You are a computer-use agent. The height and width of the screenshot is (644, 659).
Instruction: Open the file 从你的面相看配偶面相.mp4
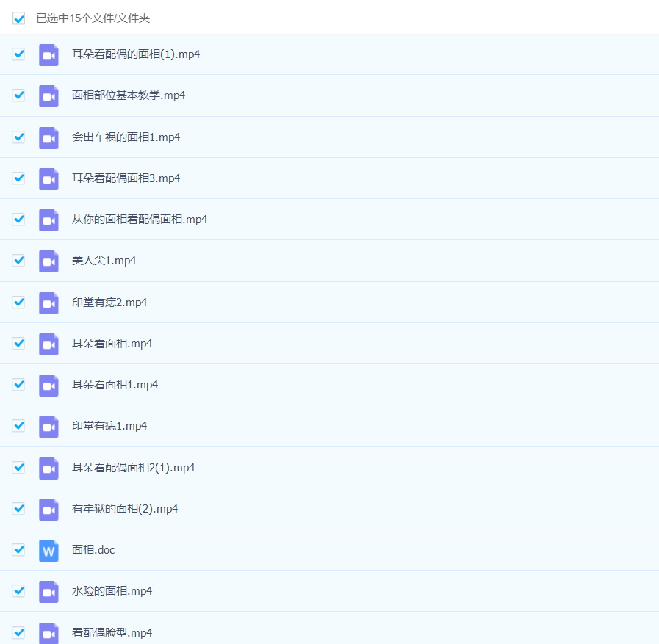140,220
